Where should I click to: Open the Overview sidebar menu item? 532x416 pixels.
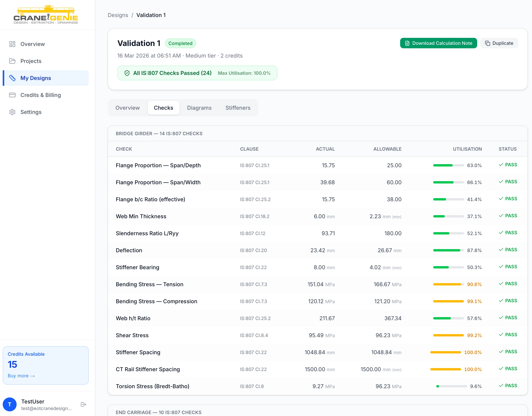[46, 44]
